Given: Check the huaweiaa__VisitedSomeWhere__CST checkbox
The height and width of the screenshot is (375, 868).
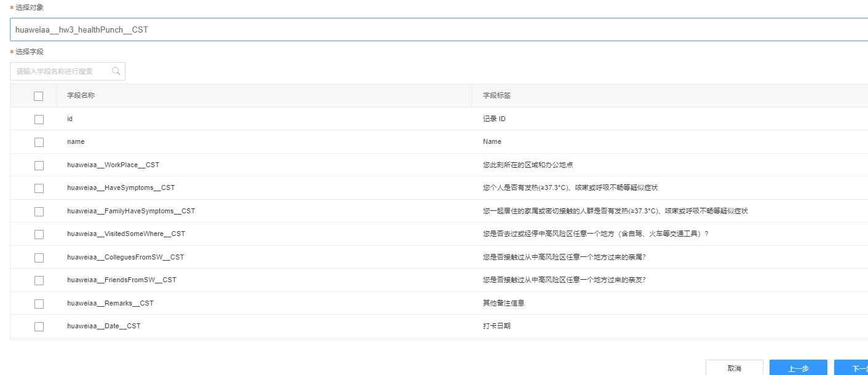Looking at the screenshot, I should point(39,234).
